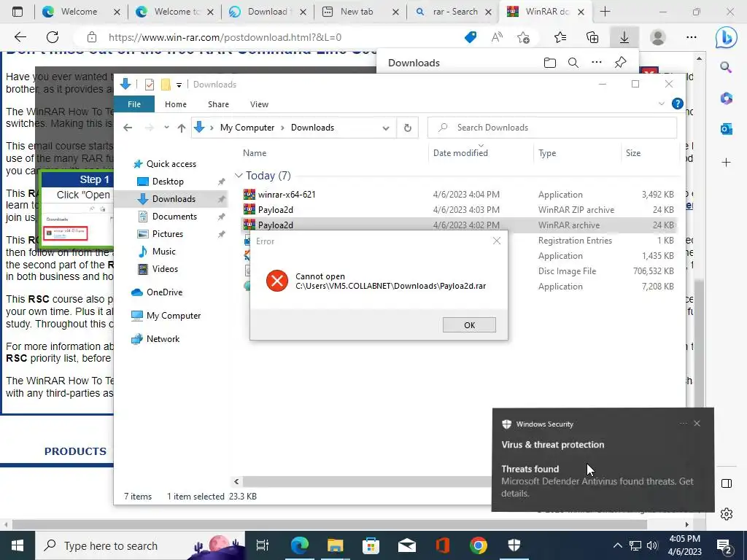The image size is (747, 560).
Task: Open a new Edge tab with plus
Action: click(605, 12)
